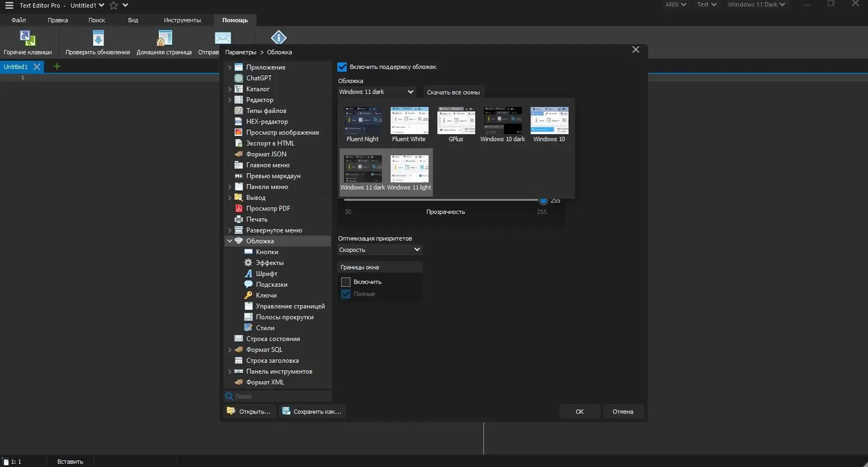Click the Печать printer icon
Image resolution: width=868 pixels, height=467 pixels.
coord(239,219)
